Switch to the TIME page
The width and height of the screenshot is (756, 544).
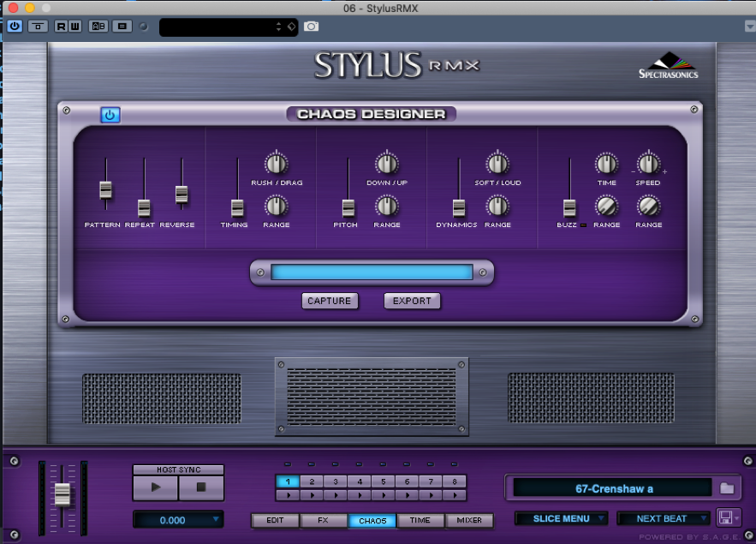coord(420,520)
